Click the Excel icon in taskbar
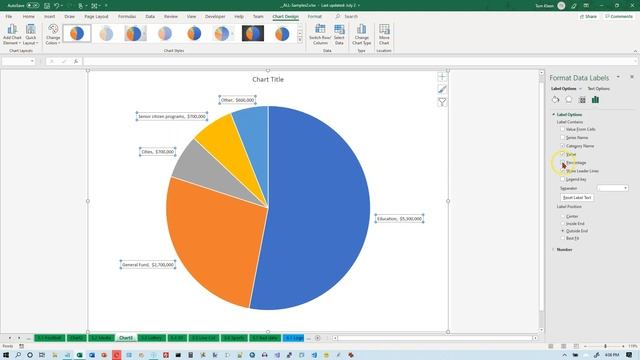Screen dimensions: 640x360 coord(79,355)
